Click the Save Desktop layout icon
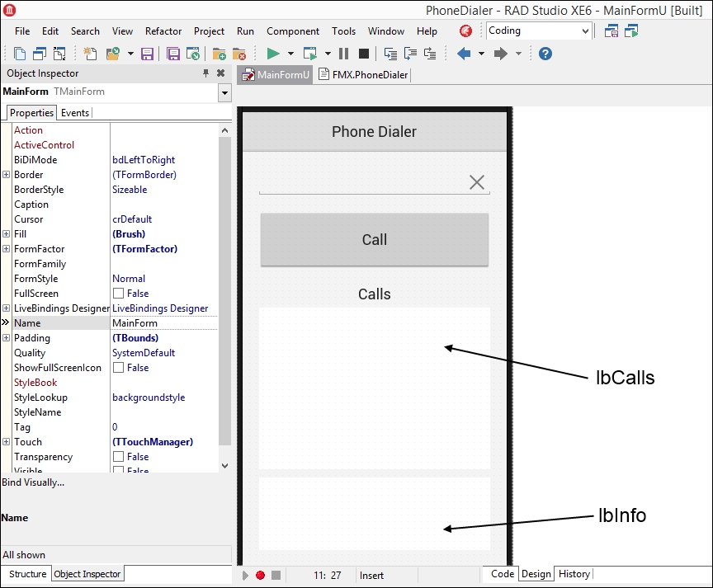The height and width of the screenshot is (588, 713). (611, 31)
